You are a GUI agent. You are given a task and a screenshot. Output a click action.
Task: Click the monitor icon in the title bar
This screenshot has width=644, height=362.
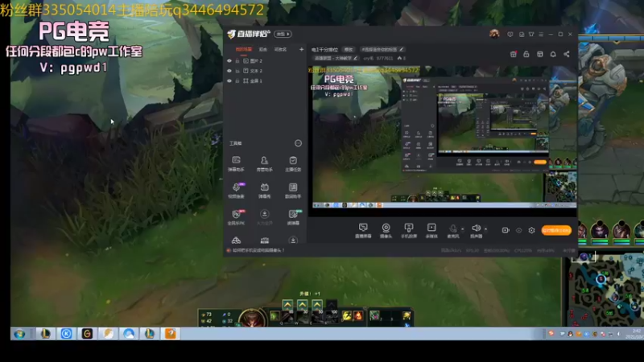pyautogui.click(x=521, y=35)
